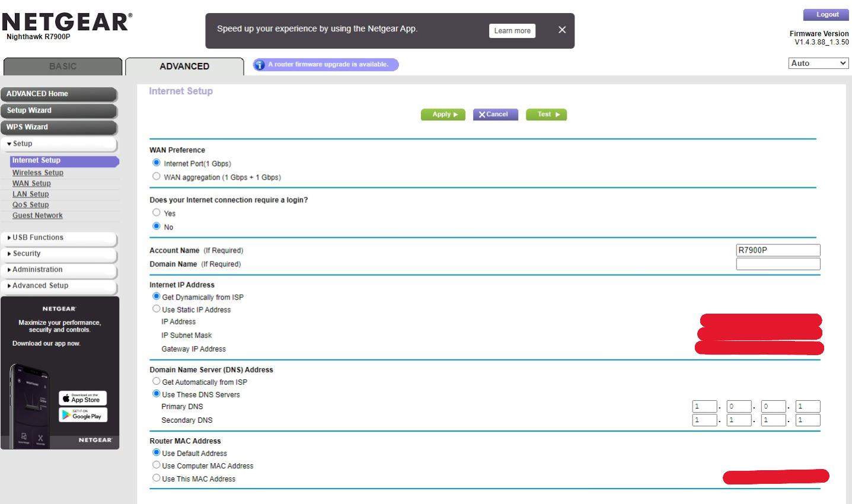Click the App Store download badge
The width and height of the screenshot is (852, 504).
coord(83,398)
